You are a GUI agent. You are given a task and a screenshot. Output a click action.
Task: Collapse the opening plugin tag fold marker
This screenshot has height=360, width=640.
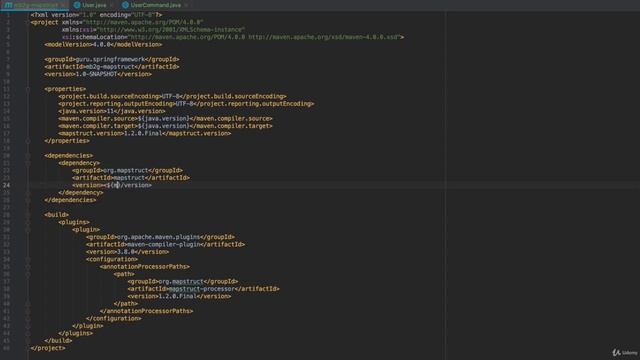[x=28, y=230]
